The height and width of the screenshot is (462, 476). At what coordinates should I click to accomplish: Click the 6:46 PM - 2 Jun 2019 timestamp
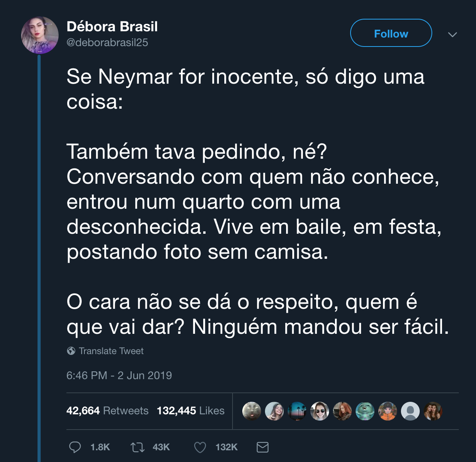(x=119, y=376)
